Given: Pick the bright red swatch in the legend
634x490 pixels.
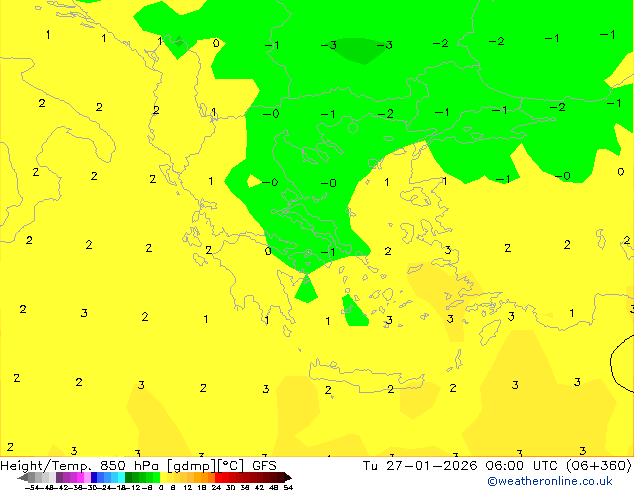Looking at the screenshot, I should pos(218,477).
